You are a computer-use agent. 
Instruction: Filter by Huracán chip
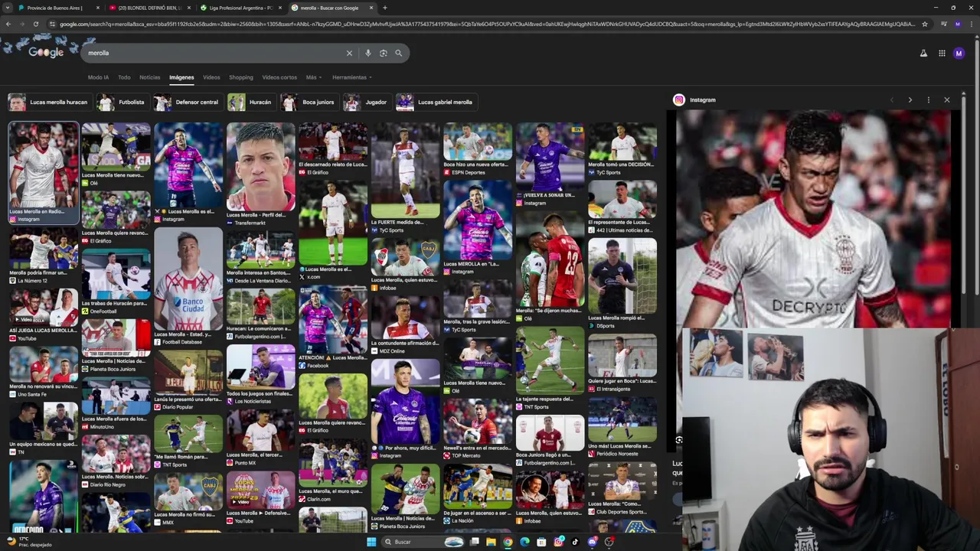[250, 102]
